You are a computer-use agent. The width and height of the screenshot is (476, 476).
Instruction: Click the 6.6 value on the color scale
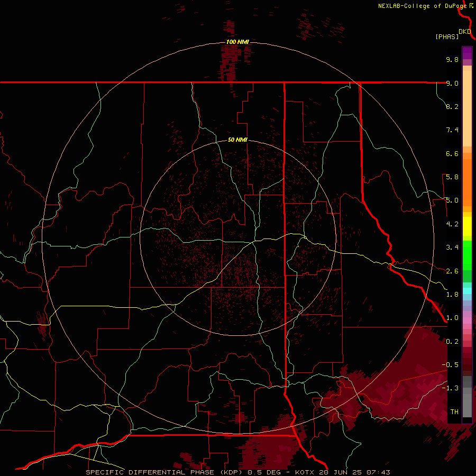[452, 153]
